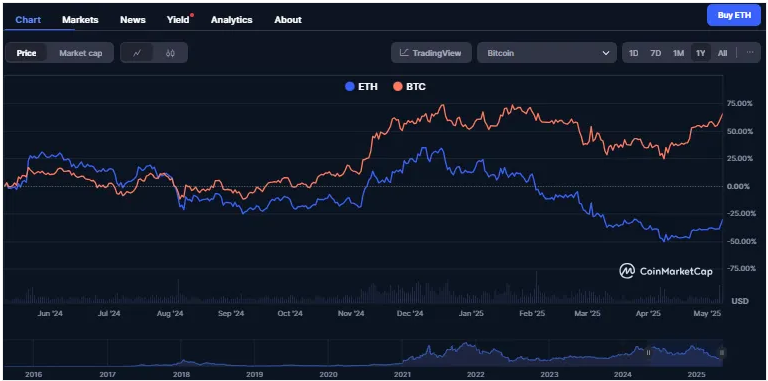Image resolution: width=768 pixels, height=381 pixels.
Task: Select the 1D time range
Action: 633,53
